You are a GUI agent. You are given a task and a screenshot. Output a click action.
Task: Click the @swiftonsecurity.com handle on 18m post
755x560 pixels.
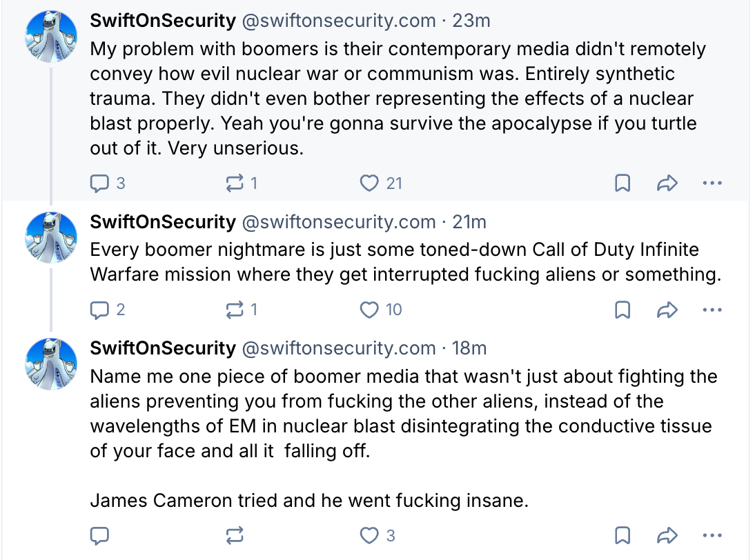click(x=337, y=348)
